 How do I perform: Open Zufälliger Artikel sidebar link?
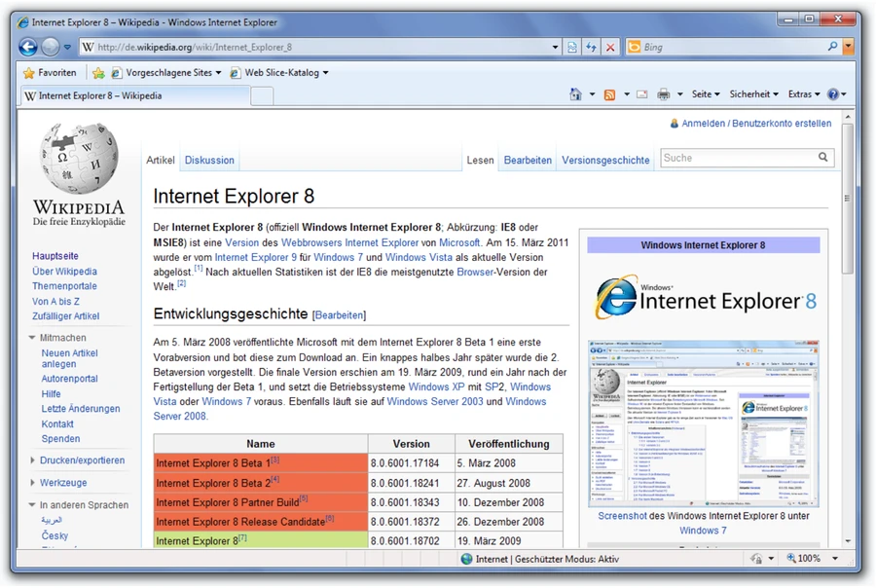65,316
